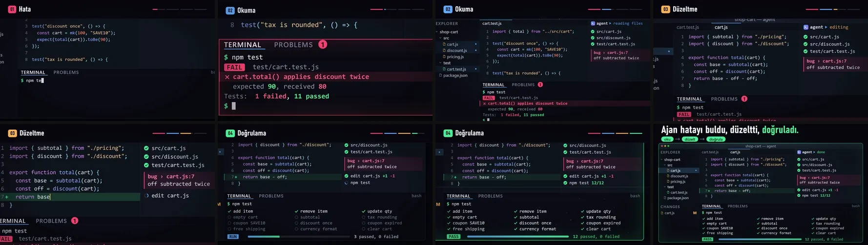Open PROBLEMS tab in the Hata frame

pyautogui.click(x=66, y=72)
